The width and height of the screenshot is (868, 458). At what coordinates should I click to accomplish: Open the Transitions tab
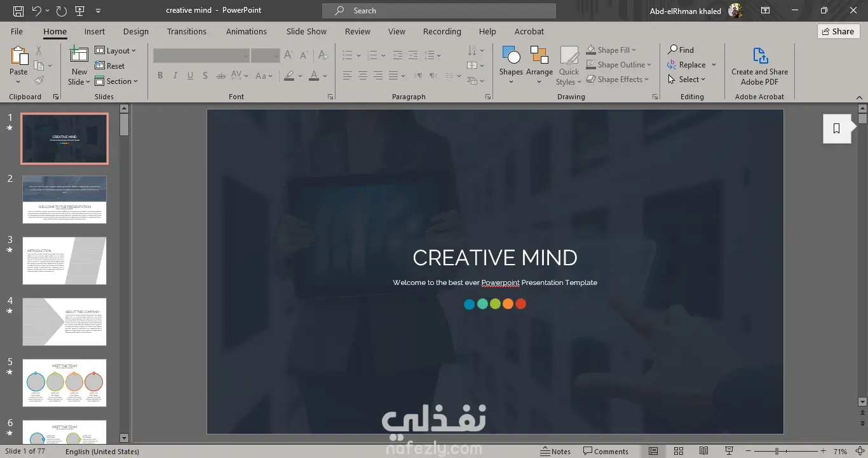(x=187, y=31)
